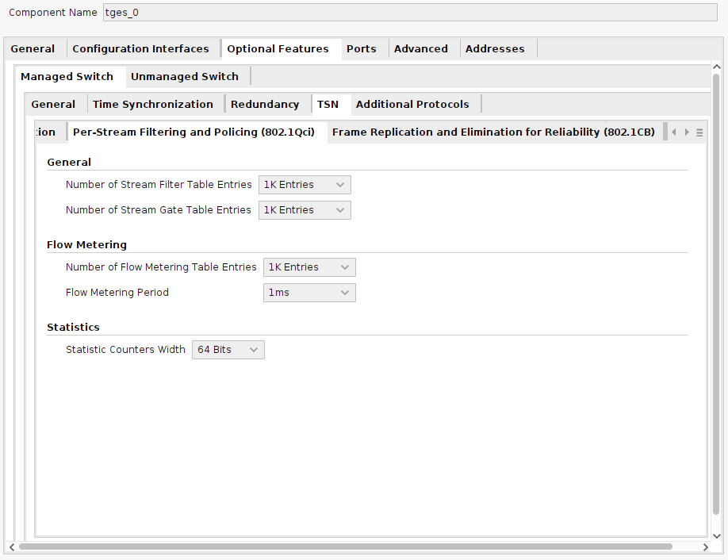Open the tab list menu icon
This screenshot has height=560, width=728.
(699, 132)
